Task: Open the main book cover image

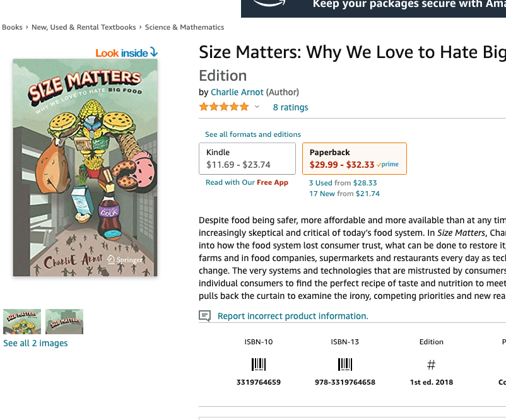Action: pyautogui.click(x=85, y=168)
